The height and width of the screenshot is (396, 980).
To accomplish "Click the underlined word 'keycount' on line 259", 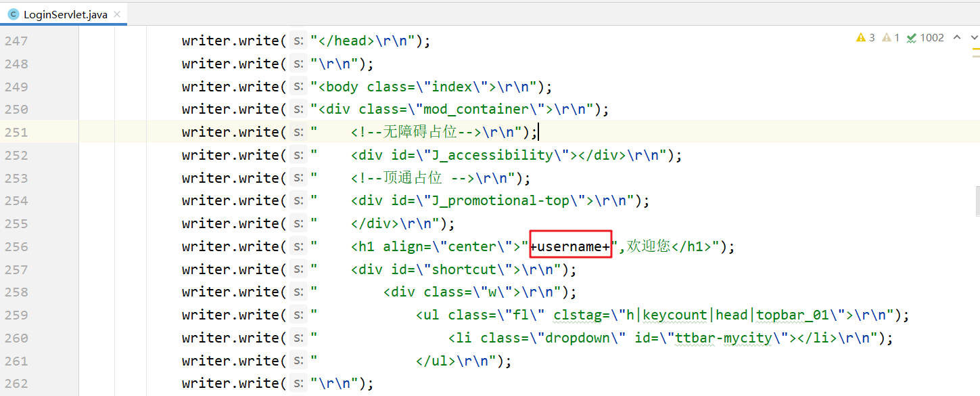I will coord(674,314).
